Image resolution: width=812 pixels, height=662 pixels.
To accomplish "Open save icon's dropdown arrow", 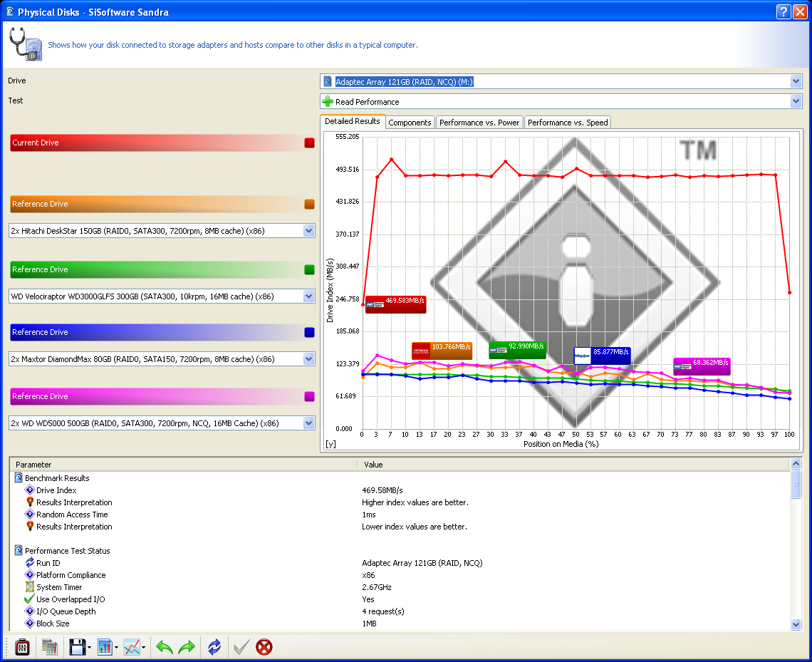I will click(x=89, y=648).
